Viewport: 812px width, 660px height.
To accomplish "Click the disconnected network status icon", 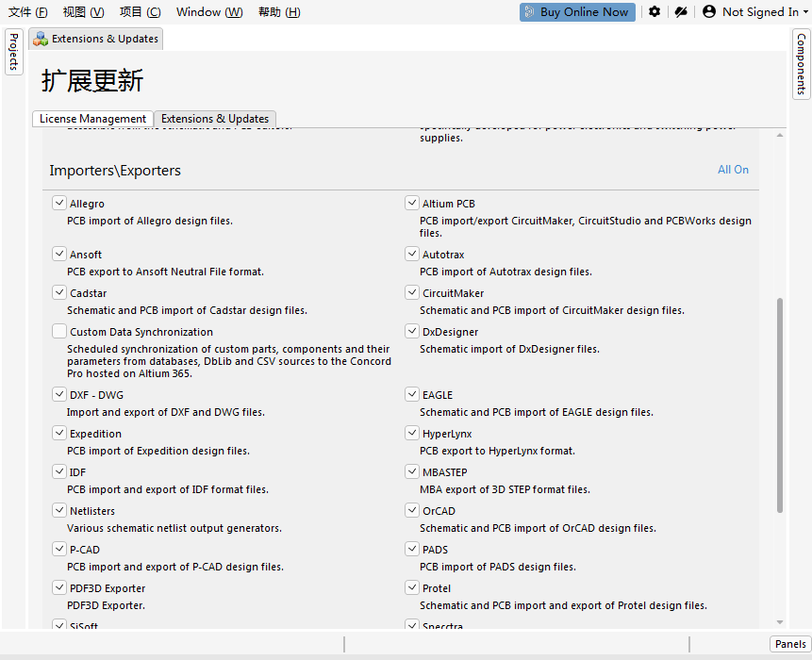I will click(x=681, y=11).
